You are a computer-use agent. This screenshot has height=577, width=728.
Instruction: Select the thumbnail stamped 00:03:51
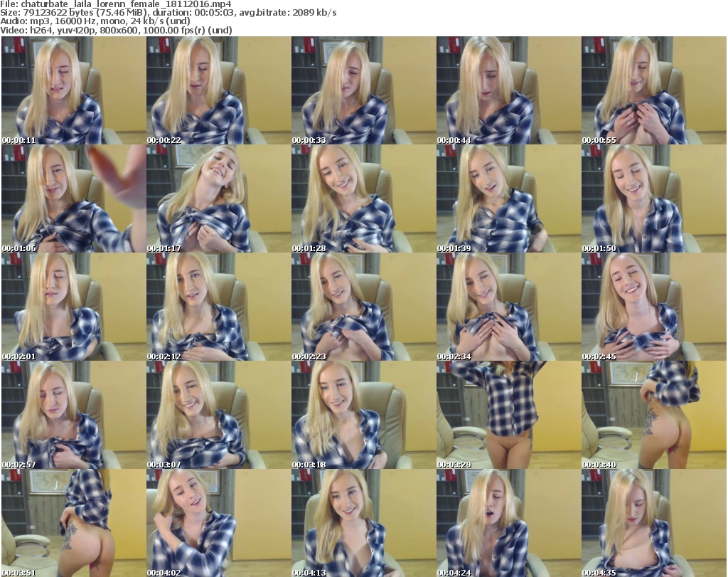click(x=74, y=523)
